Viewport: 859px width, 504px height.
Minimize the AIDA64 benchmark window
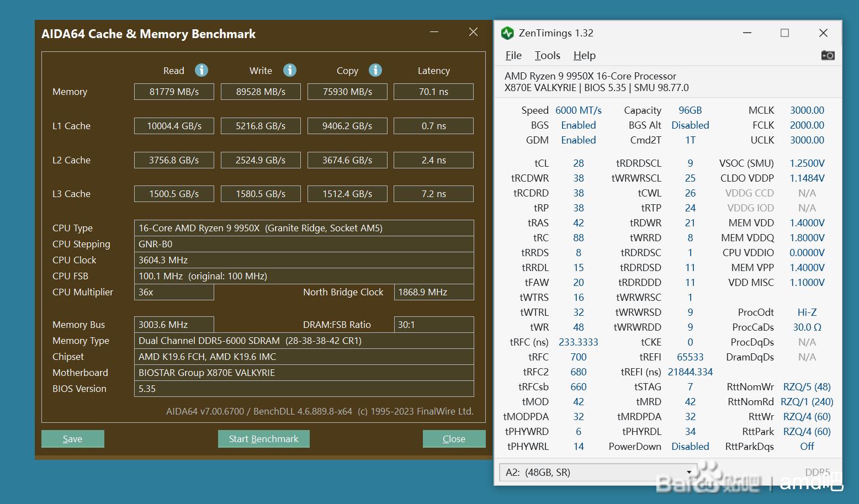[434, 32]
